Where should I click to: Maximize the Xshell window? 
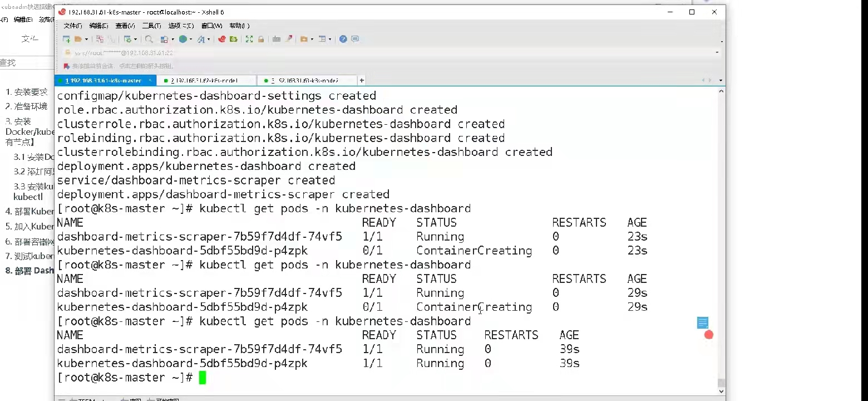(x=692, y=12)
